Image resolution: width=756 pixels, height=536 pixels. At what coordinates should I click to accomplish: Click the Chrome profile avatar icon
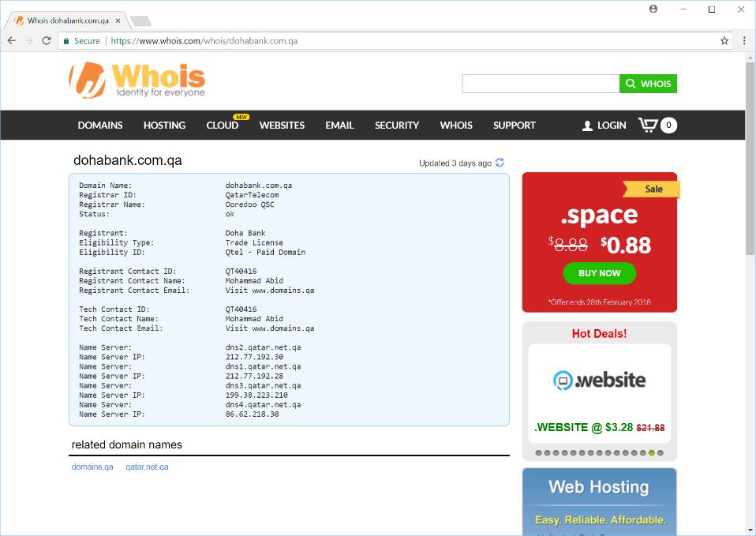pos(653,9)
